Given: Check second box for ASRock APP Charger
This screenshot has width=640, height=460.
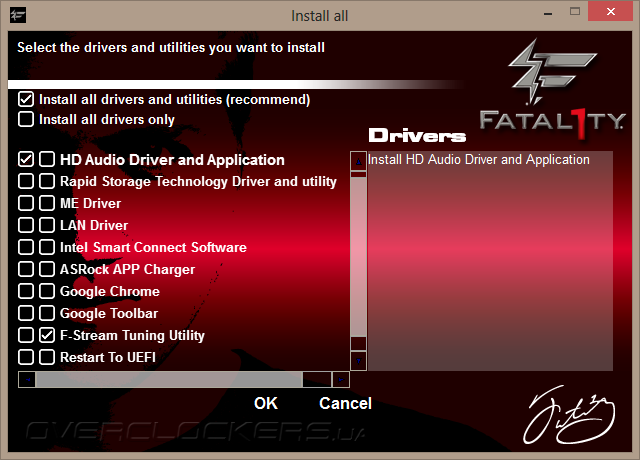Looking at the screenshot, I should pos(47,269).
